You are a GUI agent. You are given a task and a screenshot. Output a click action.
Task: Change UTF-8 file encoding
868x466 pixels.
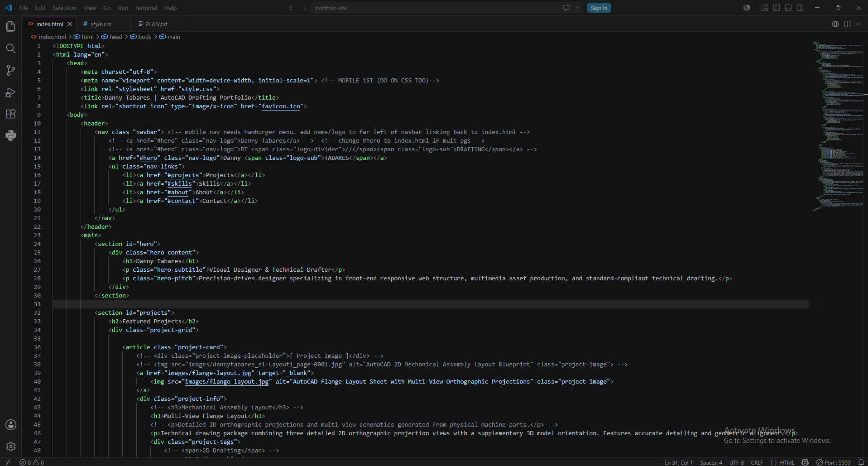[x=737, y=462]
